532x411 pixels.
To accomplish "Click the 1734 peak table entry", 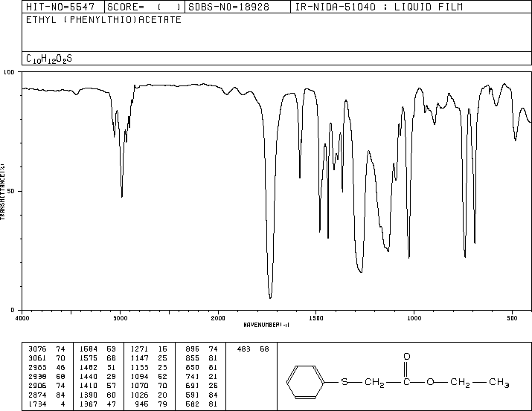I will pos(47,404).
